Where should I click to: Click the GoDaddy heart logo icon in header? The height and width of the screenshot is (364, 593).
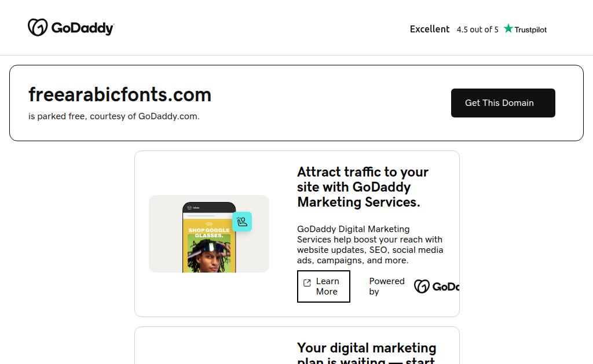38,27
